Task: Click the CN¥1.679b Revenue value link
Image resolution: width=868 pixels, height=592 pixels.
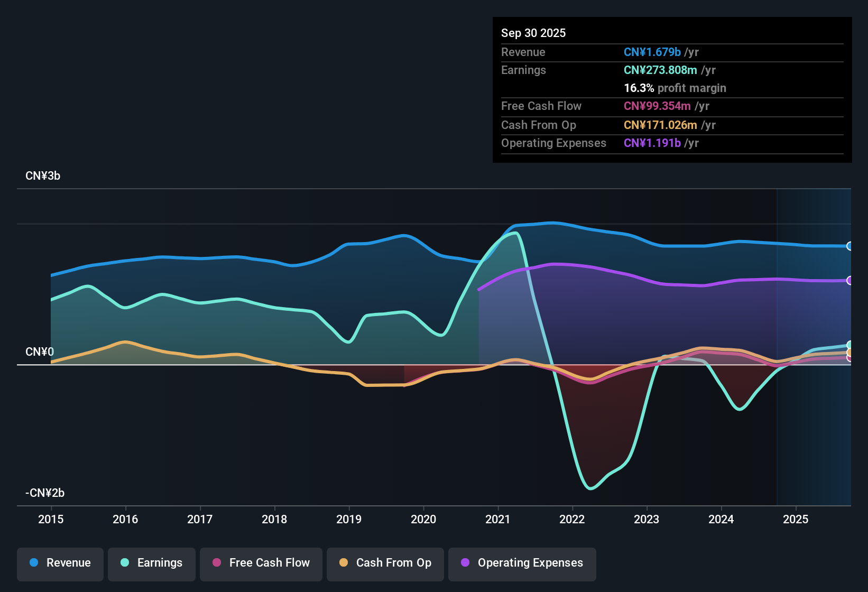Action: tap(652, 52)
